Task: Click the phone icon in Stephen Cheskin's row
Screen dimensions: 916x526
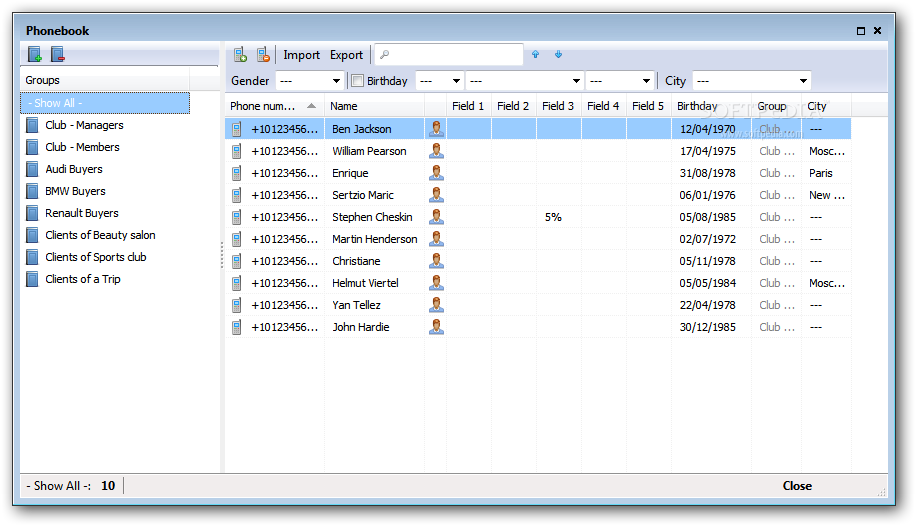Action: [237, 217]
